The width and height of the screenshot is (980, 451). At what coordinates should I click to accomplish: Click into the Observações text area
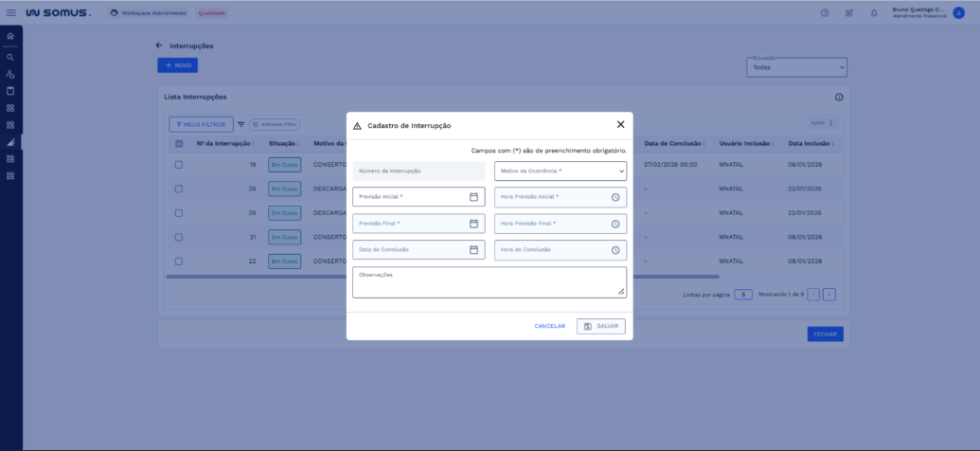tap(489, 282)
